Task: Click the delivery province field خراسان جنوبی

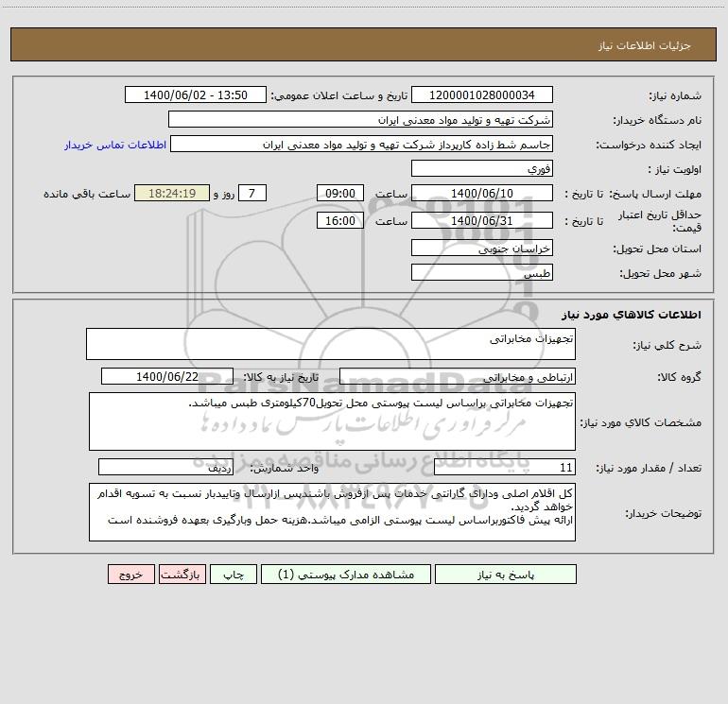Action: coord(482,248)
